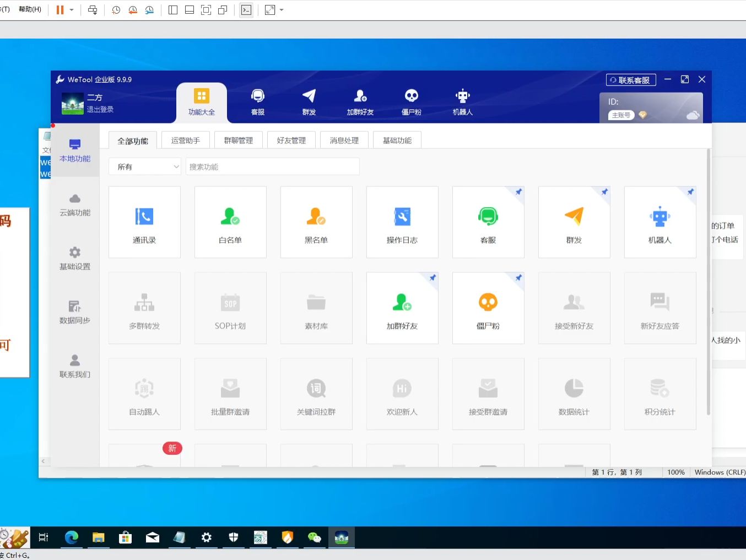Open the Settings gear in the taskbar
The height and width of the screenshot is (560, 746).
point(207,537)
